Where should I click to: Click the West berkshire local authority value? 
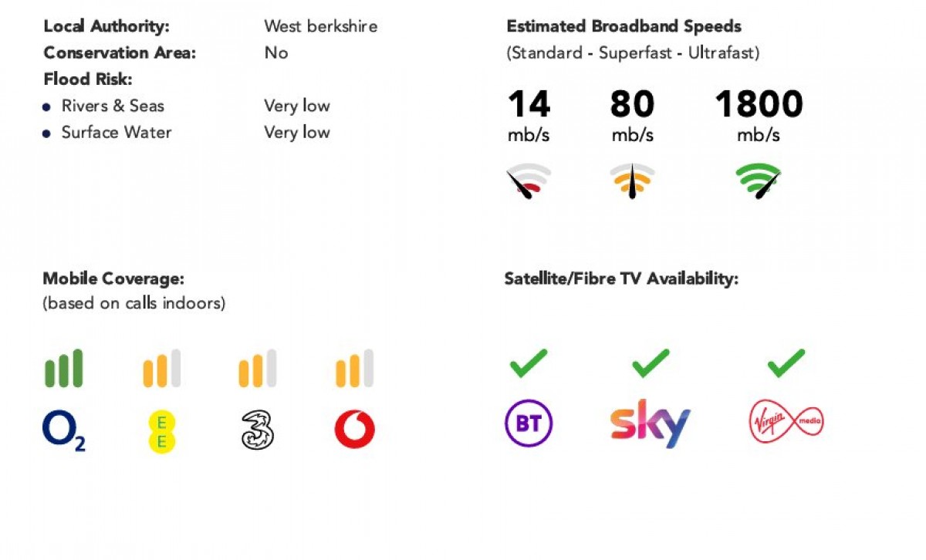[320, 26]
